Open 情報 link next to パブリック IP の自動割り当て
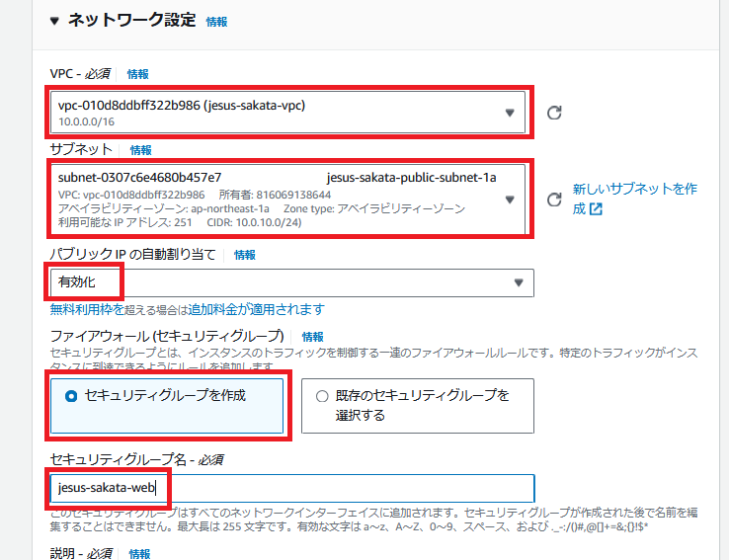The width and height of the screenshot is (729, 560). pyautogui.click(x=245, y=255)
